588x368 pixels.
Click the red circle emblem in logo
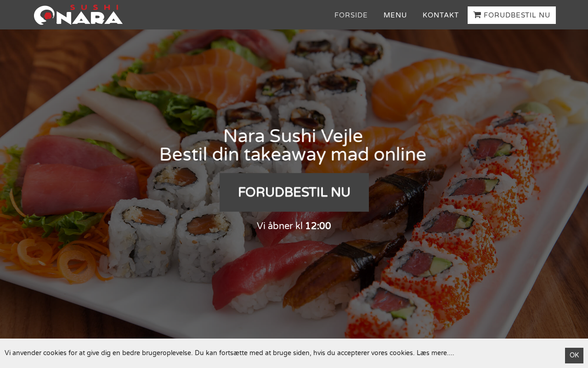[x=48, y=16]
